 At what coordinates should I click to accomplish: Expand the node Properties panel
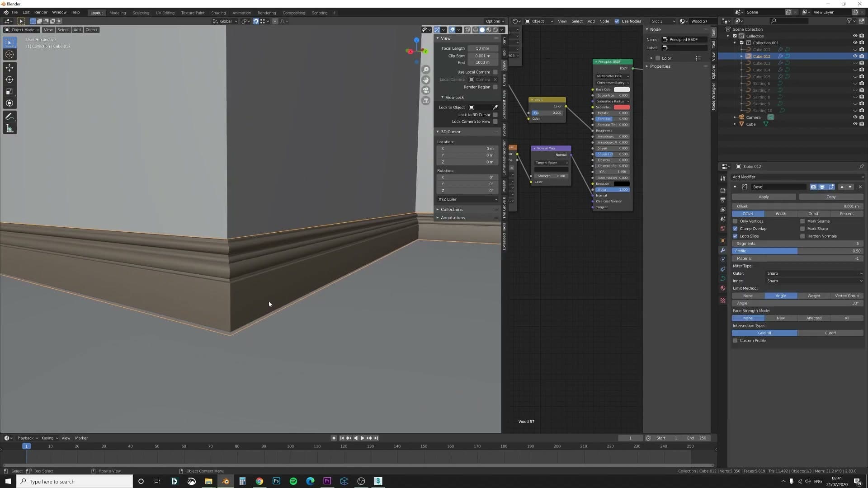(660, 66)
